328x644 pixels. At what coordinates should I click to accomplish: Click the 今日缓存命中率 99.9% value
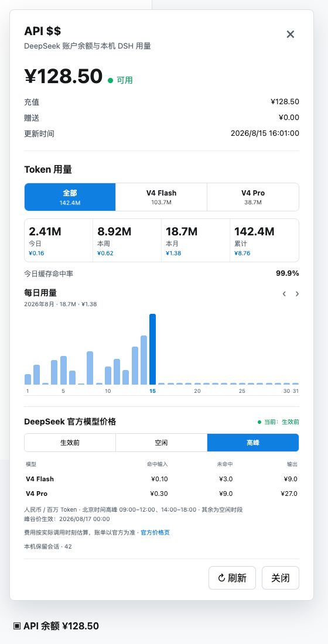pyautogui.click(x=288, y=273)
